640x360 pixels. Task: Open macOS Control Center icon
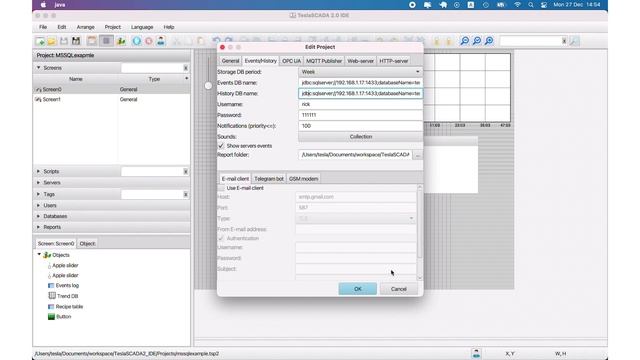click(544, 5)
